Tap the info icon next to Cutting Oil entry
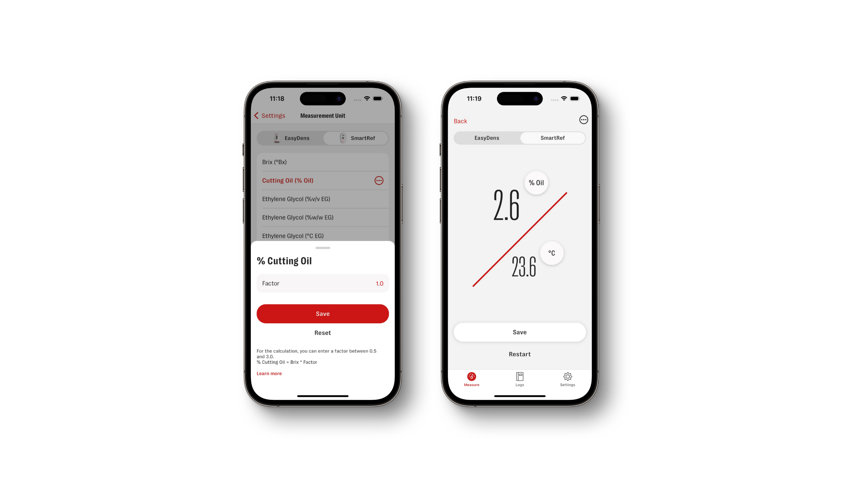The height and width of the screenshot is (488, 868). point(379,180)
